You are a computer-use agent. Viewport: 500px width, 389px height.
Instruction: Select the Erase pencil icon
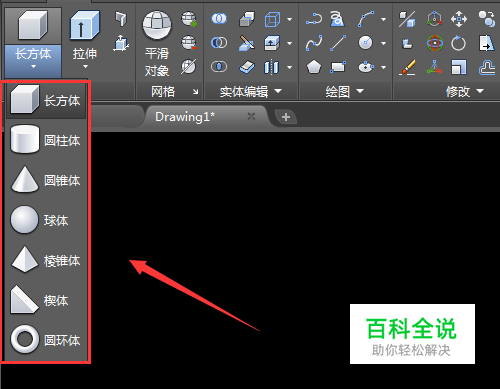(407, 67)
